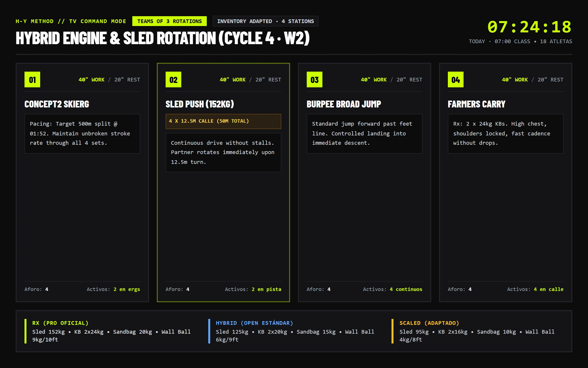Click the FARMERS CARRY station heading
Screen dimensions: 588x368
pos(477,104)
